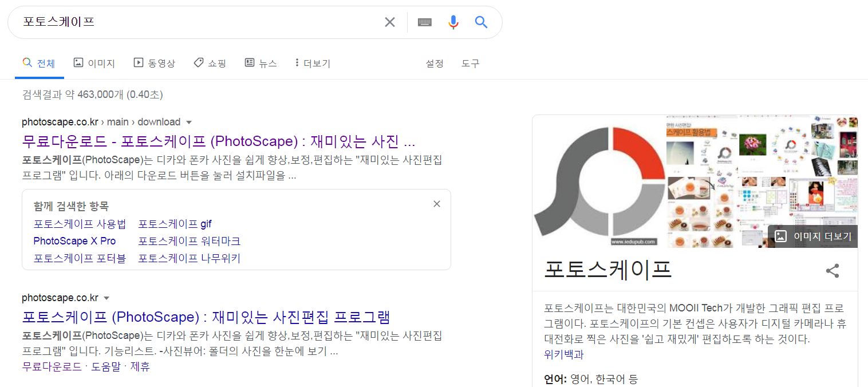Open the 위키백과 source link
868x387 pixels.
[x=564, y=354]
